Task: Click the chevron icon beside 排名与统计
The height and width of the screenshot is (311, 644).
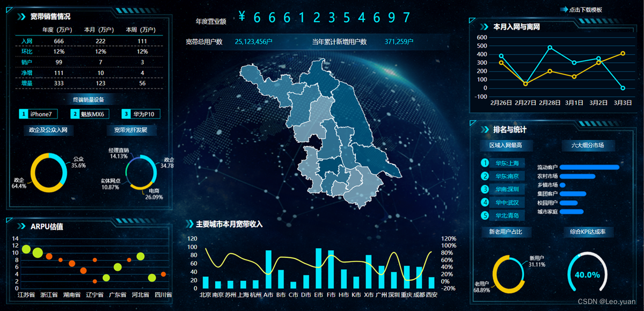Action: click(x=484, y=129)
